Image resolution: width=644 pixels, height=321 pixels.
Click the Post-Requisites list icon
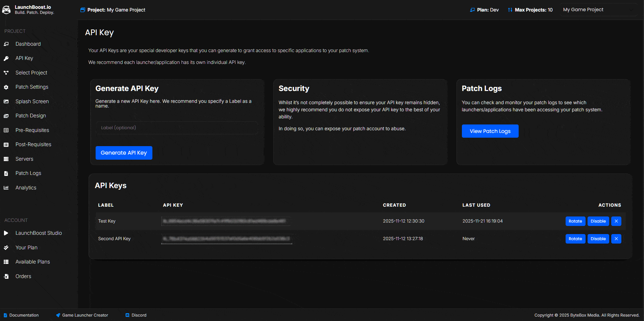(x=6, y=144)
